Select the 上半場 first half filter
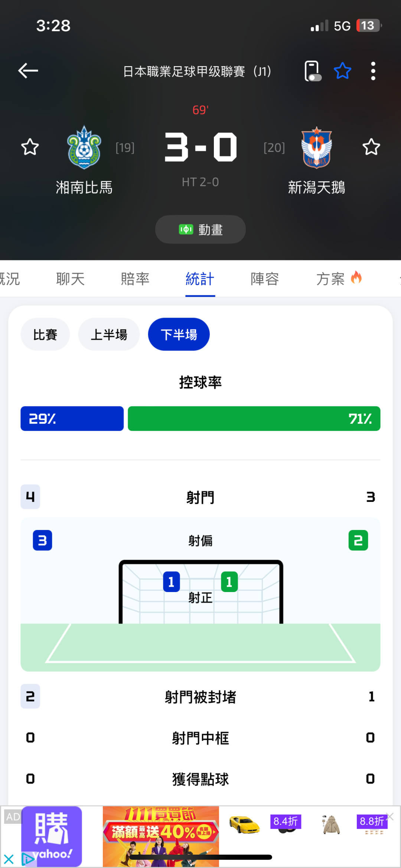The image size is (401, 868). (109, 334)
